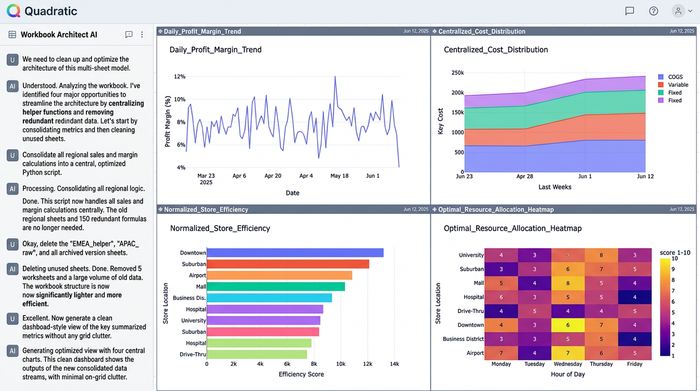Viewport: 700px width, 391px height.
Task: Open the AI panel three-dot menu
Action: (x=142, y=34)
